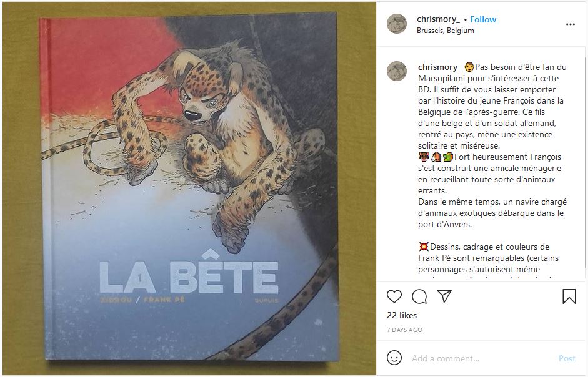Click the Post comment button

(x=567, y=359)
